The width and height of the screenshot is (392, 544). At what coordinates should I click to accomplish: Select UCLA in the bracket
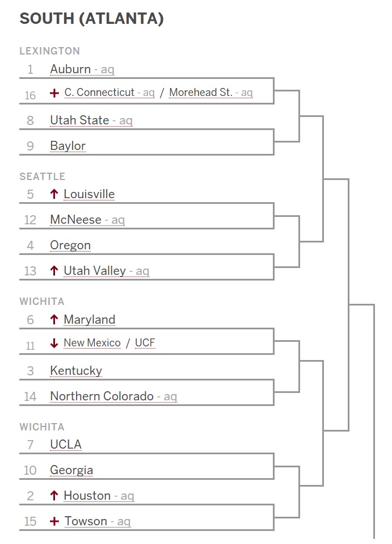tap(66, 445)
